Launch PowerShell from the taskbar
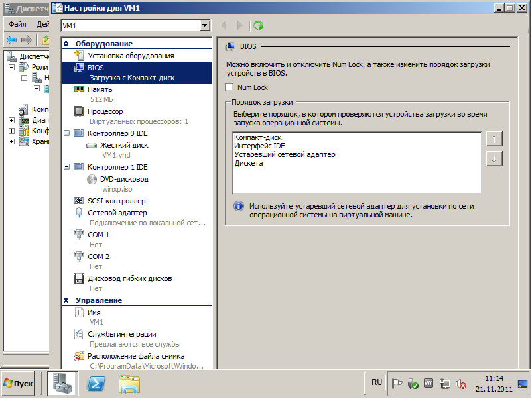 click(x=97, y=383)
